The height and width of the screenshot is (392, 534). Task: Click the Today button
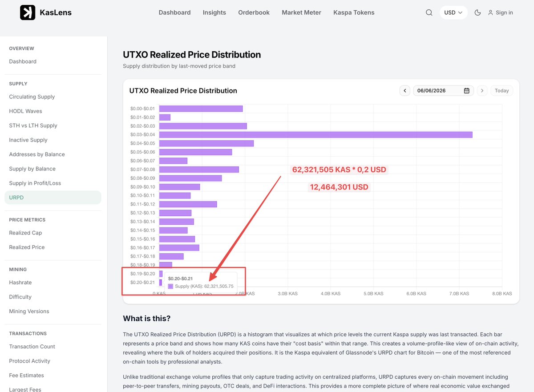point(502,91)
